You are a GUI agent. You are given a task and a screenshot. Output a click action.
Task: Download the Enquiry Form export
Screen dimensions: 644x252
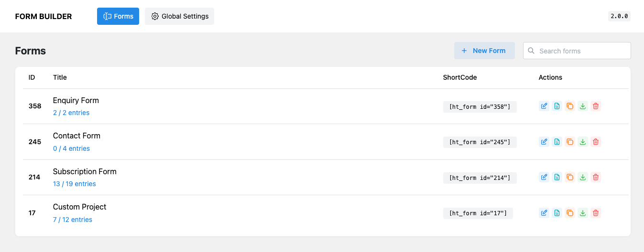point(583,106)
